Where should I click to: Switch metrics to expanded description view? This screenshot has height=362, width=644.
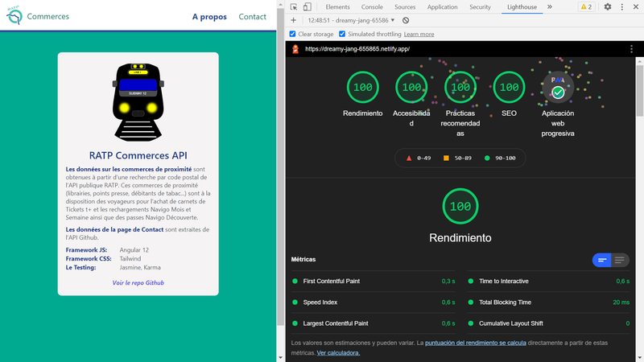point(620,260)
